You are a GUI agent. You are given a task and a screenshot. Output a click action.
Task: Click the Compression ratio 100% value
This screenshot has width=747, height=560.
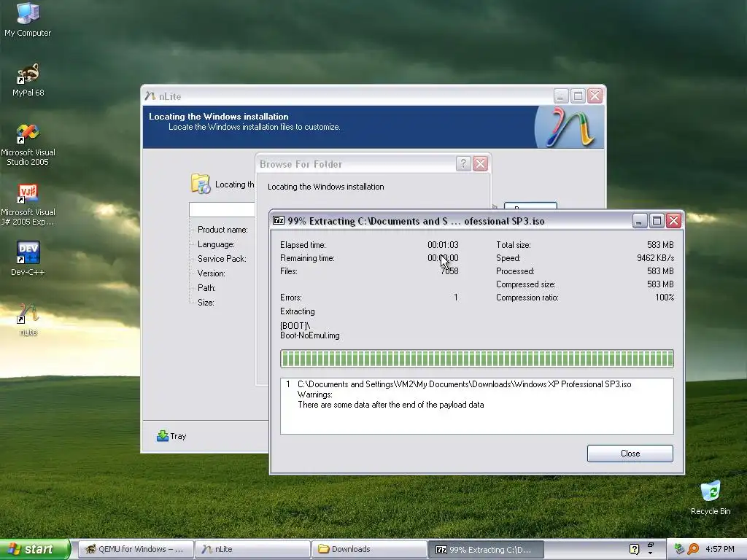(x=664, y=297)
